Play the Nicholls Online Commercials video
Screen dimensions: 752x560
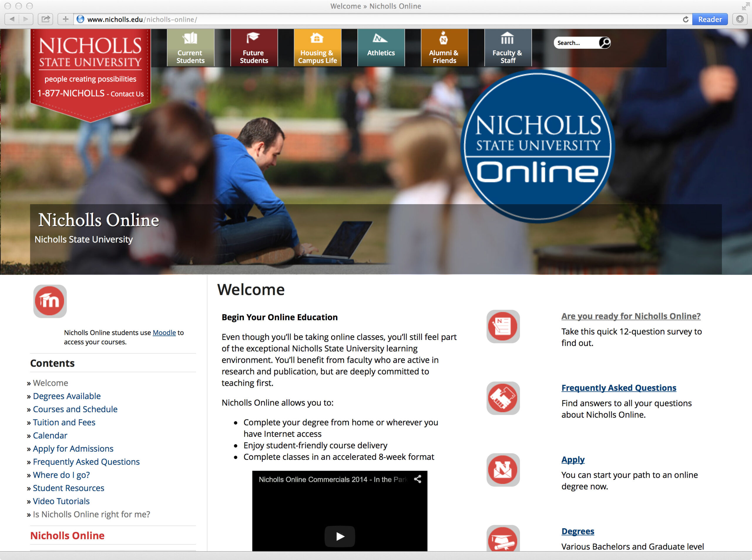[x=340, y=536]
